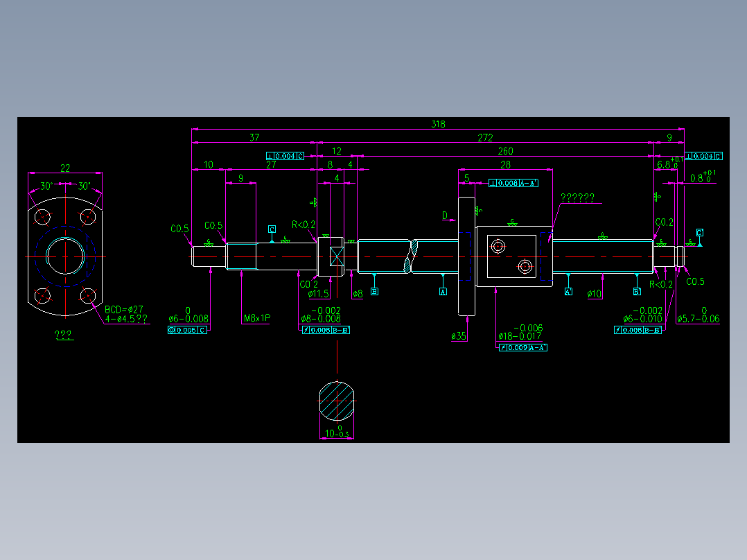
Task: Select datum label B below the shaft
Action: point(374,291)
